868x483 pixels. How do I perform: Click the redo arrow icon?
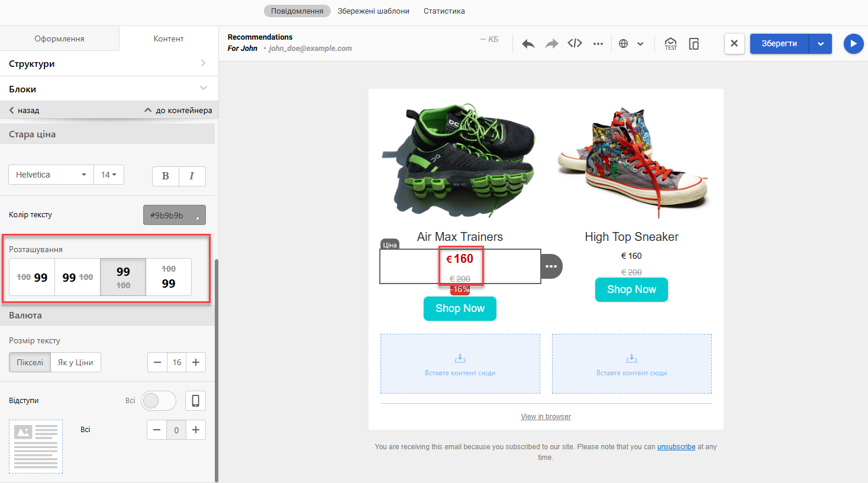pos(551,44)
